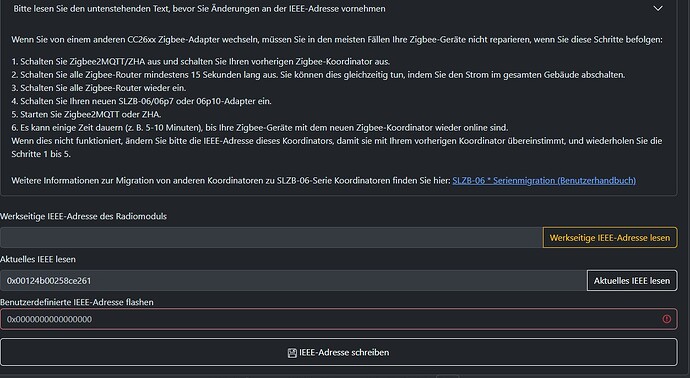690x378 pixels.
Task: Click step 3 text 'Schalten Sie alle Zigbee-Router wieder ein'
Action: point(99,88)
